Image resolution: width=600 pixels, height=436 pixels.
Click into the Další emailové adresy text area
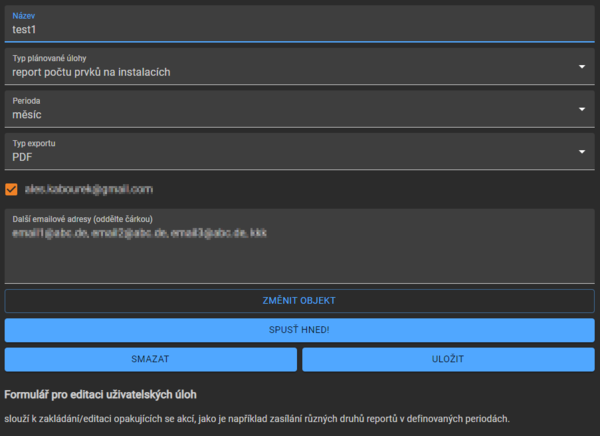(x=299, y=246)
